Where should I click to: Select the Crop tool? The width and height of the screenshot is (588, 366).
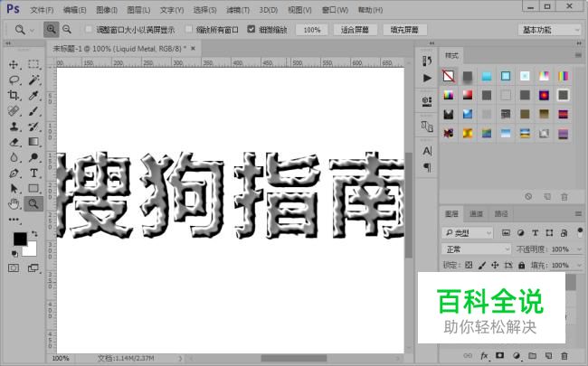pos(14,95)
